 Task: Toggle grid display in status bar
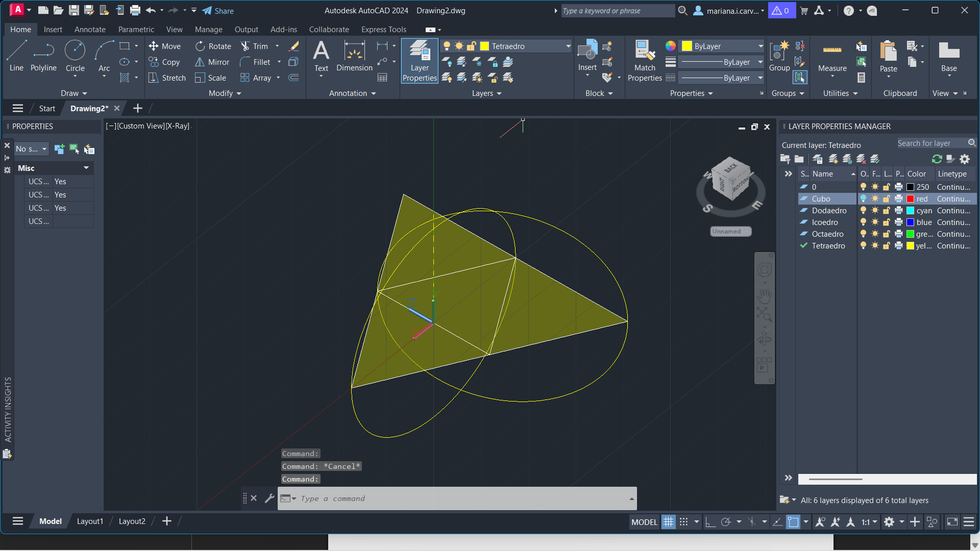668,522
